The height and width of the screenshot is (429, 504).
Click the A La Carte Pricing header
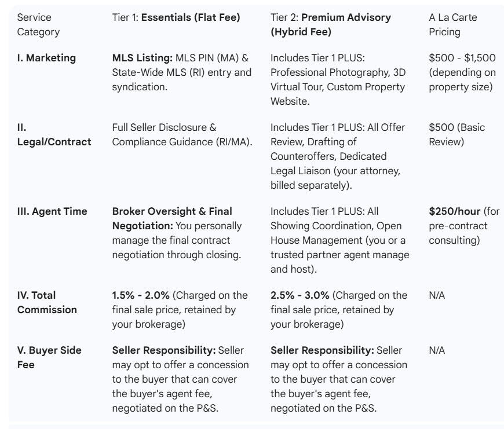pos(452,25)
